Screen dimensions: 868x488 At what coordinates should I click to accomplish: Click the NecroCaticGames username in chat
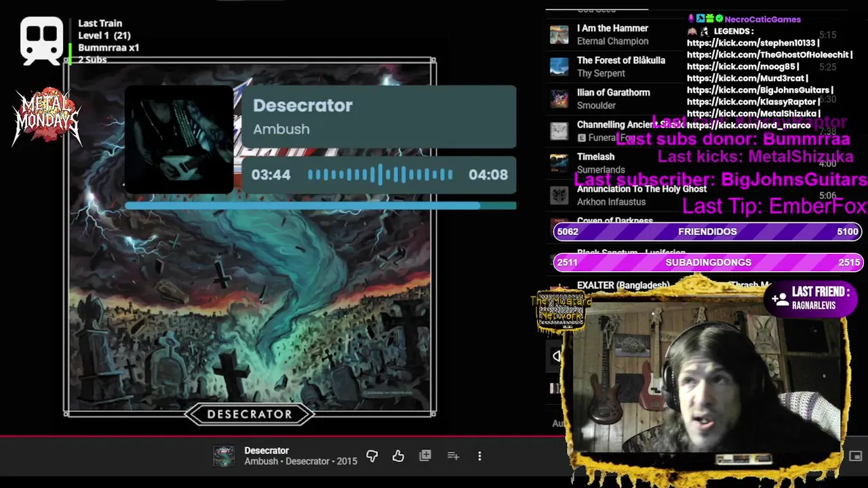click(x=763, y=19)
